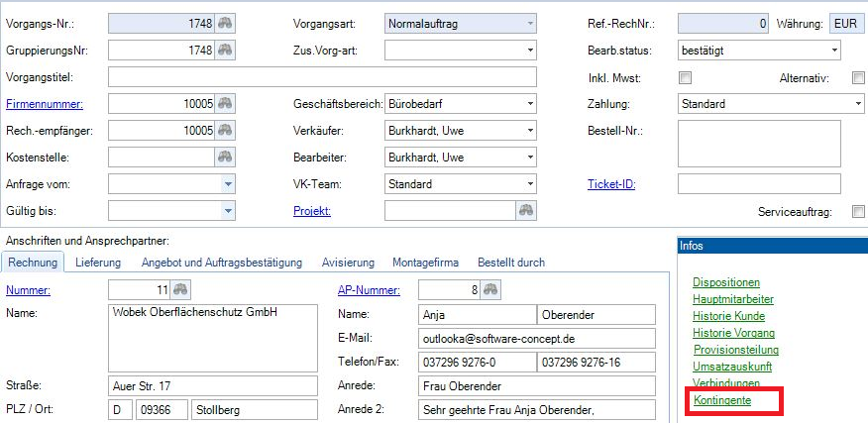
Task: Click AP-Nummer binoculars search icon
Action: [x=491, y=289]
